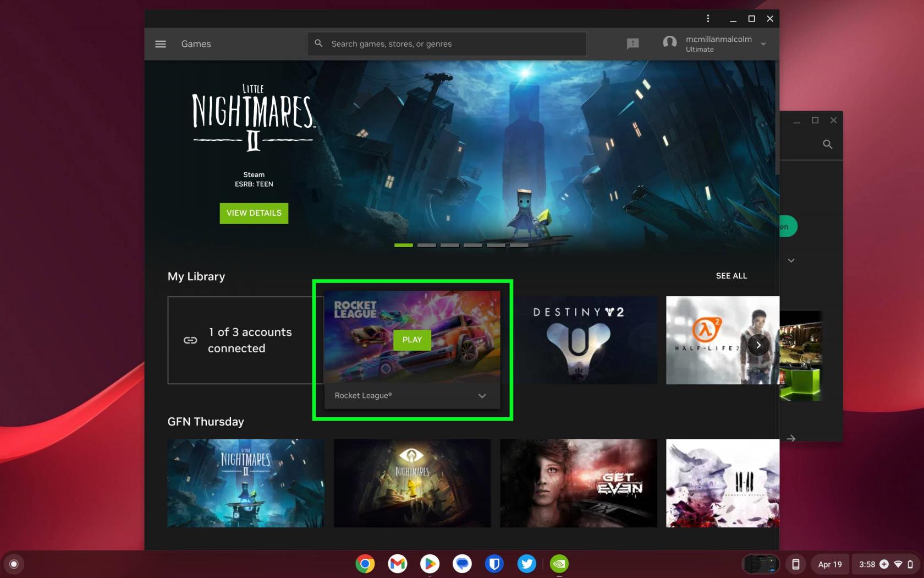924x578 pixels.
Task: Open the hamburger menu in GeForce NOW
Action: 161,44
